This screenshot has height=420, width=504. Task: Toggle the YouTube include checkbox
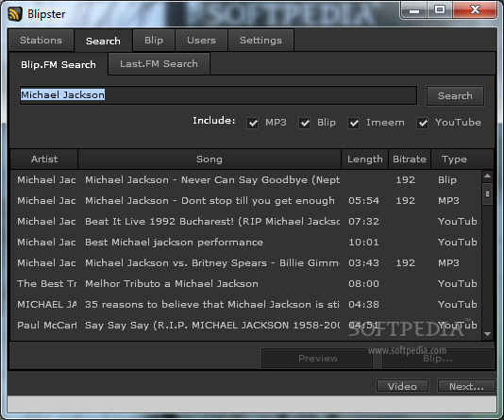(x=422, y=123)
